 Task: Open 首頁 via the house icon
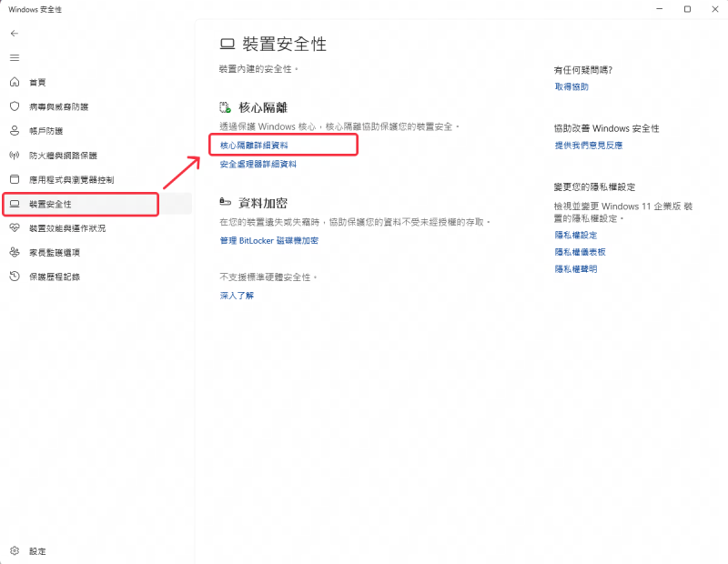click(15, 82)
